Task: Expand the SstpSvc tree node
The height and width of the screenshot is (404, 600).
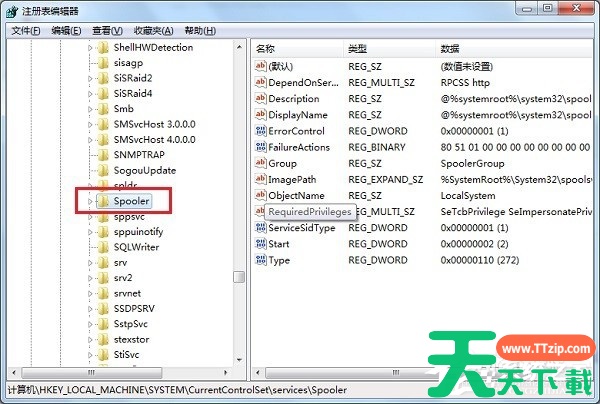Action: coord(90,324)
